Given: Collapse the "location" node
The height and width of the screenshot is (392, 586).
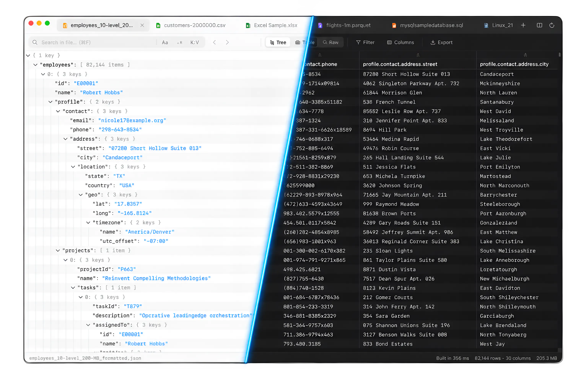Looking at the screenshot, I should coord(73,167).
